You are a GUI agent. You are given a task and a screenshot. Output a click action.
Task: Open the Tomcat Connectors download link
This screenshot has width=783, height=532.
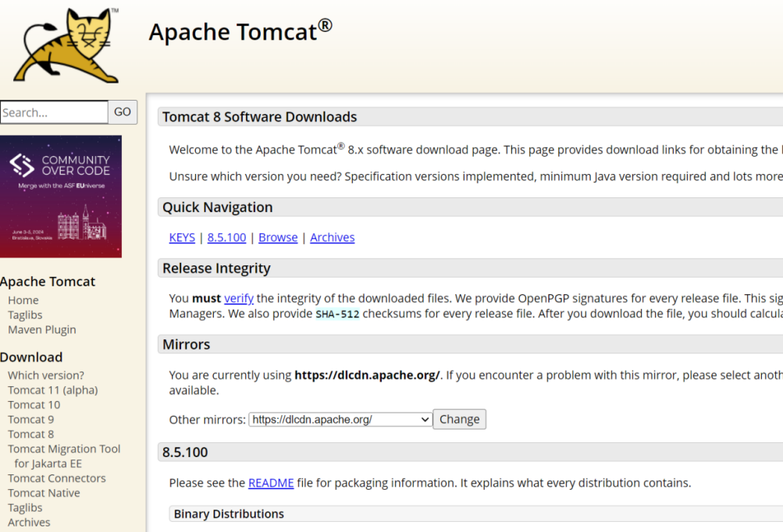click(x=57, y=479)
